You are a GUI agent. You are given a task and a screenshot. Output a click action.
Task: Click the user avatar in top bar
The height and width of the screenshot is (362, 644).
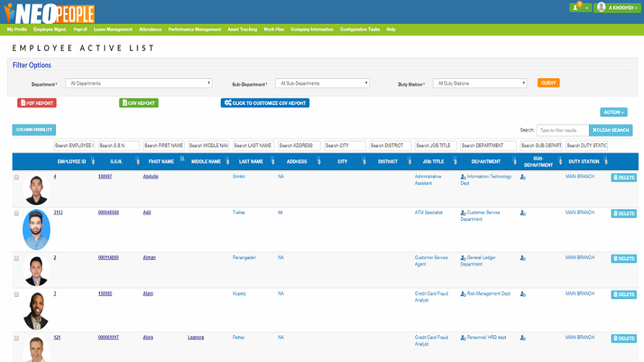coord(601,8)
